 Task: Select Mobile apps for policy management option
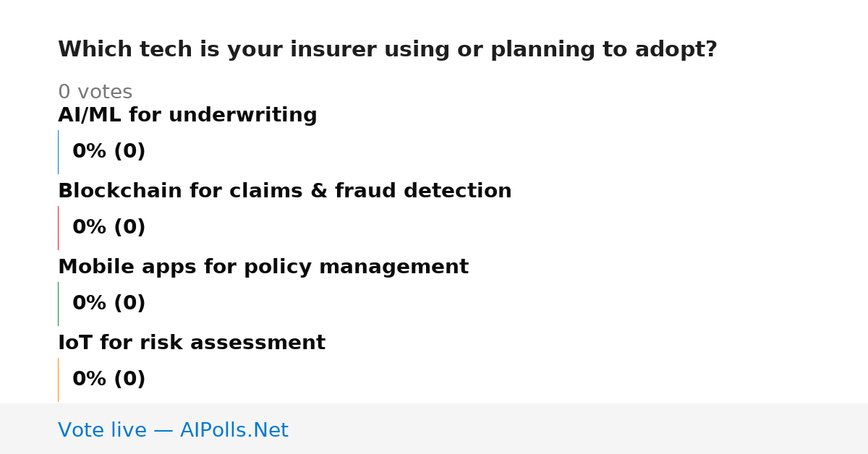(263, 267)
